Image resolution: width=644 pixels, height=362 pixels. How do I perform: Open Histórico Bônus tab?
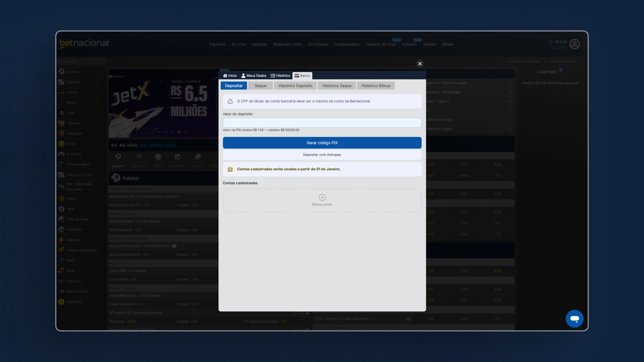[376, 86]
